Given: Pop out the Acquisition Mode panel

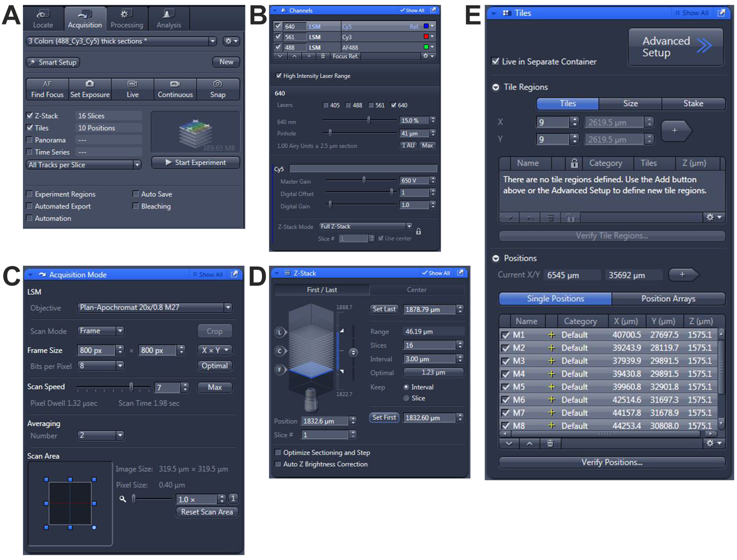Looking at the screenshot, I should [x=234, y=274].
